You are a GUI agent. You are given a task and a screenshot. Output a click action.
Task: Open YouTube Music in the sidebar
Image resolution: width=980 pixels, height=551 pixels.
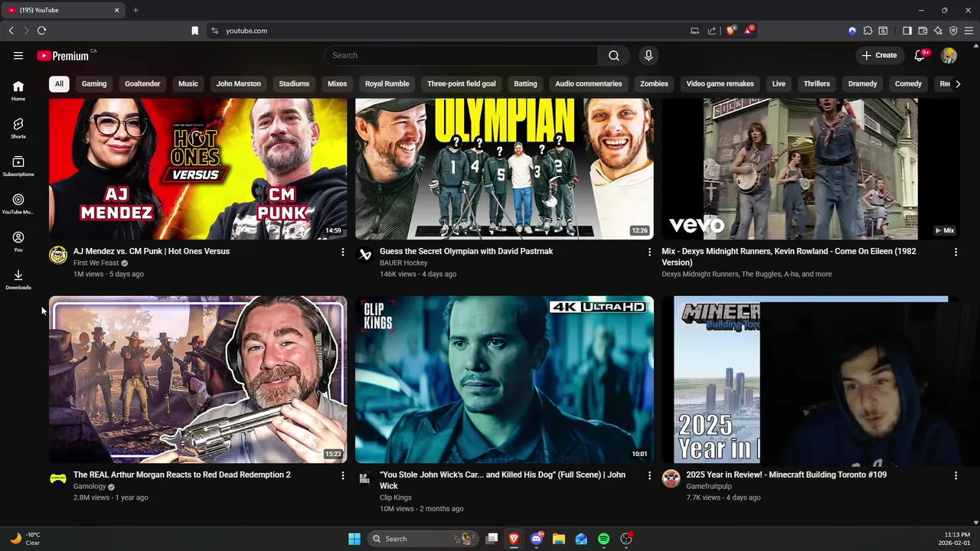[x=18, y=204]
